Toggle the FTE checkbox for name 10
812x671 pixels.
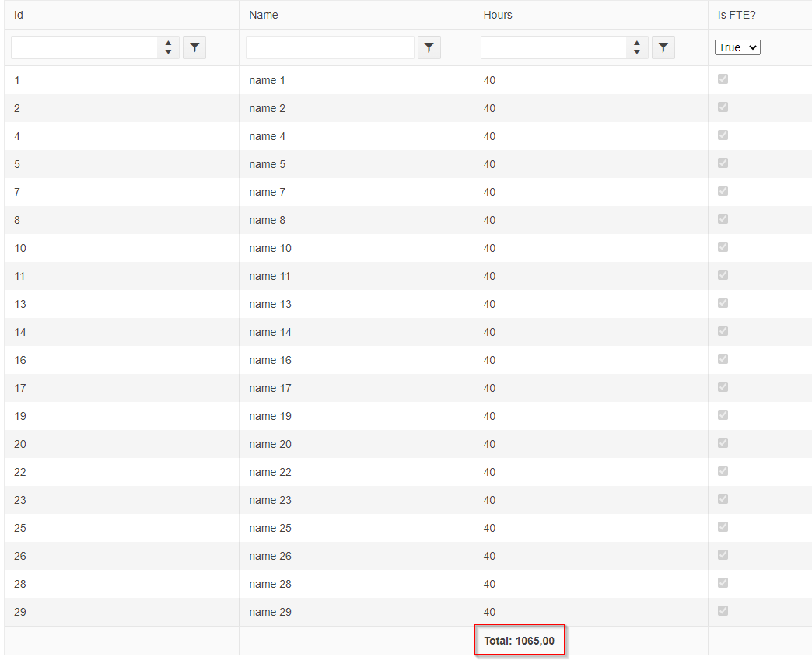(x=723, y=247)
